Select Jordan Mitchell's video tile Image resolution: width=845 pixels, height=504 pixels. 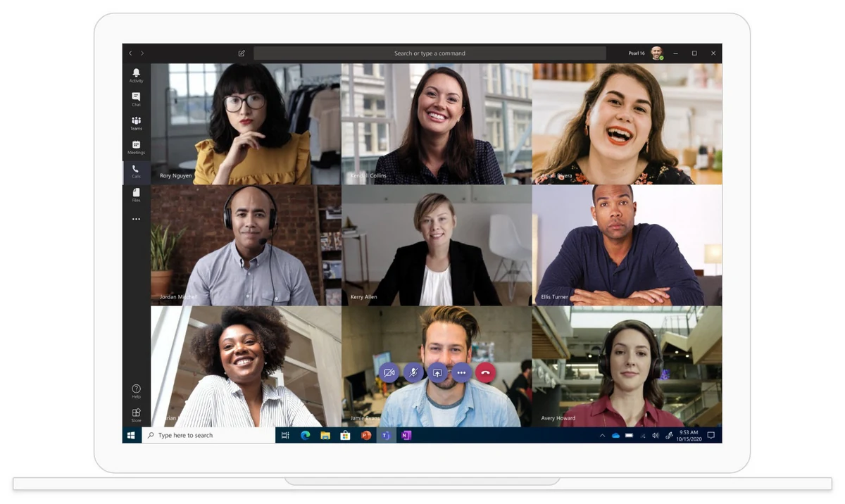[246, 245]
